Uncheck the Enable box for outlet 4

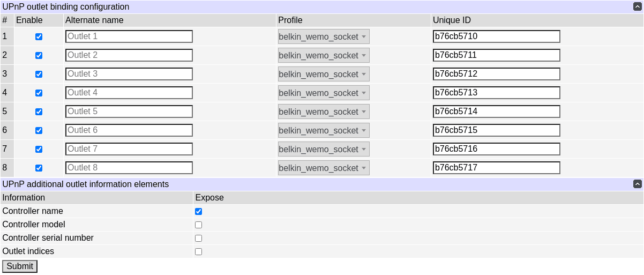[39, 93]
